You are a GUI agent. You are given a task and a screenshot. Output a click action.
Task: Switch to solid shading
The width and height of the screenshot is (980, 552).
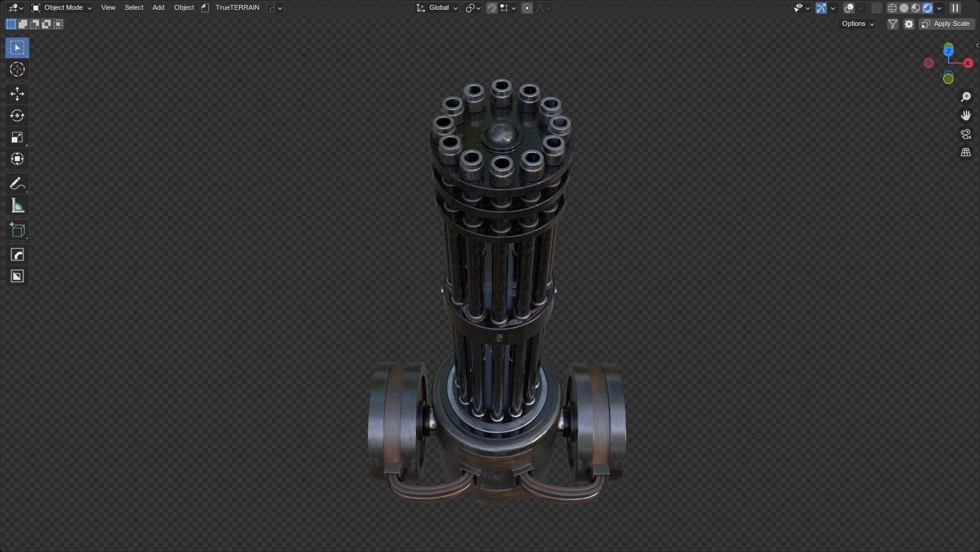pyautogui.click(x=904, y=8)
